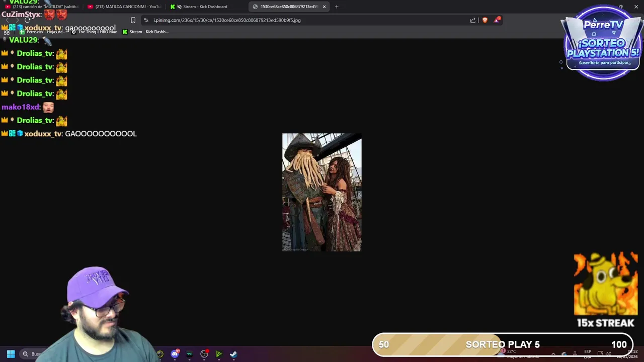Open the Perre.xlsx Hojas bookmark

click(42, 32)
